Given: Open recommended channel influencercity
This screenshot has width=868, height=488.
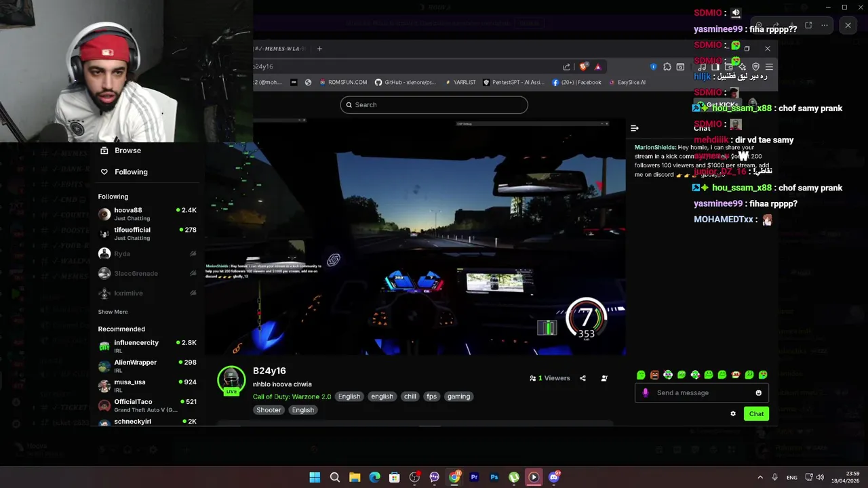Looking at the screenshot, I should pyautogui.click(x=147, y=346).
